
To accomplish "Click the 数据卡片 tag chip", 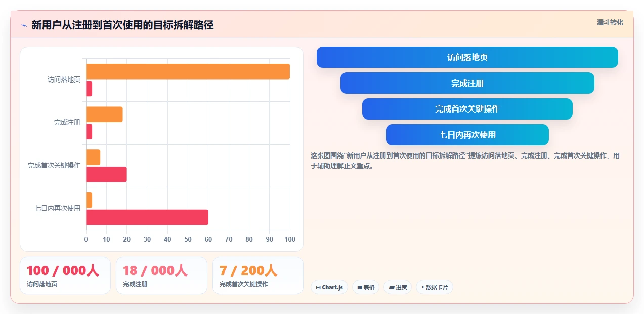I will coord(434,287).
